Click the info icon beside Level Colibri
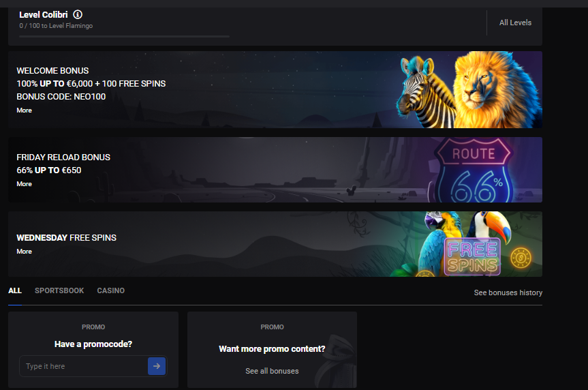Viewport: 588px width, 390px height. pos(78,14)
